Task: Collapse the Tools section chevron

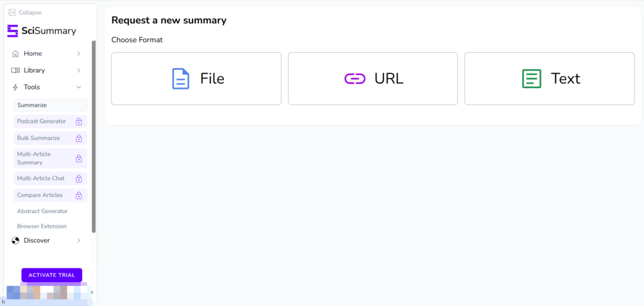Action: point(79,88)
